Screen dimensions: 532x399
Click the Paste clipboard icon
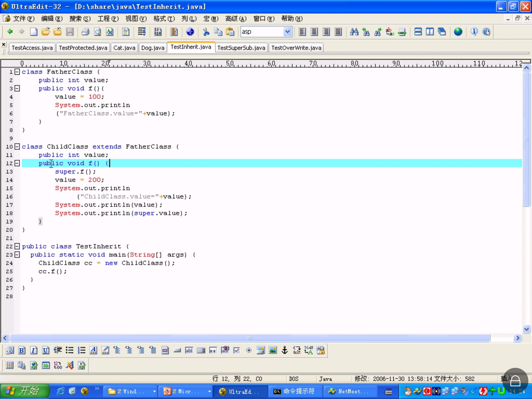(230, 32)
